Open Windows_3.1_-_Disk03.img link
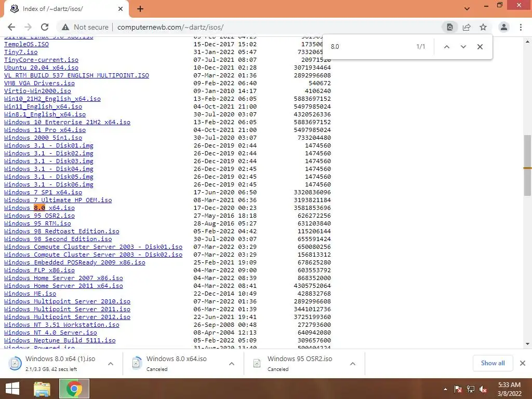Image resolution: width=532 pixels, height=399 pixels. tap(48, 161)
